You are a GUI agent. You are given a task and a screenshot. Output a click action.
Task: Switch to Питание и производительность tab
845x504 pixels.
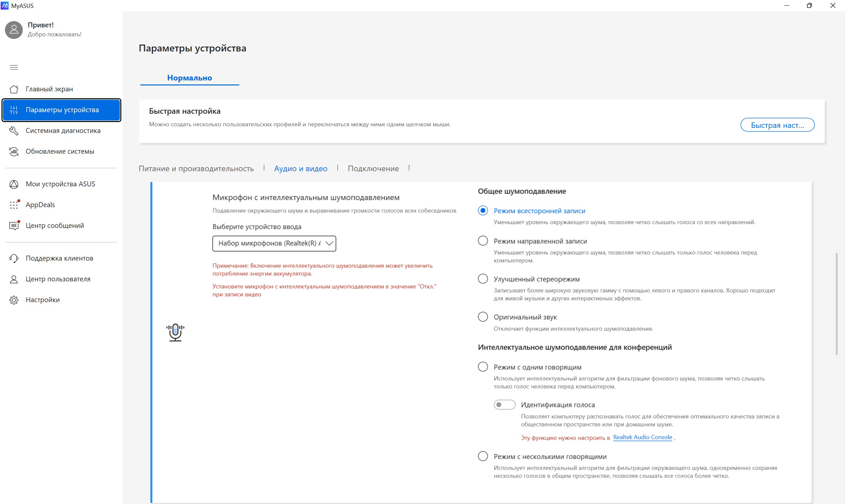click(196, 169)
